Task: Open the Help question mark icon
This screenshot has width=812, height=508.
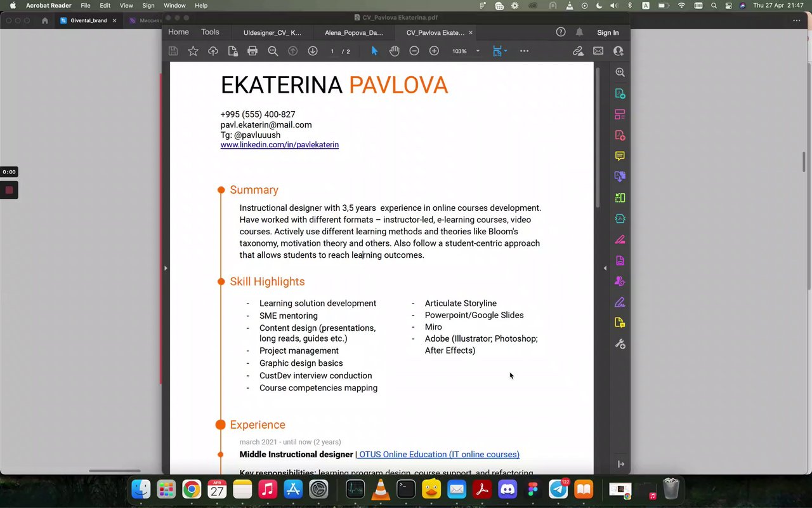Action: point(561,32)
